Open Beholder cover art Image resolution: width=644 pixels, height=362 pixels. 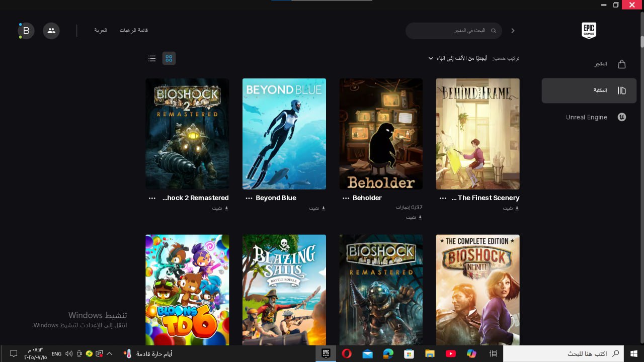381,134
